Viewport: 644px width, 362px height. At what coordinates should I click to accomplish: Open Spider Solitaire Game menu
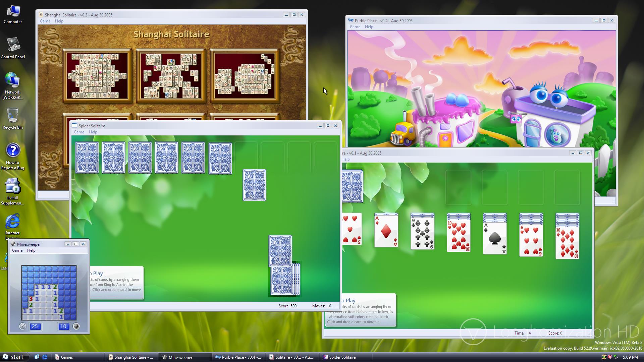tap(79, 132)
